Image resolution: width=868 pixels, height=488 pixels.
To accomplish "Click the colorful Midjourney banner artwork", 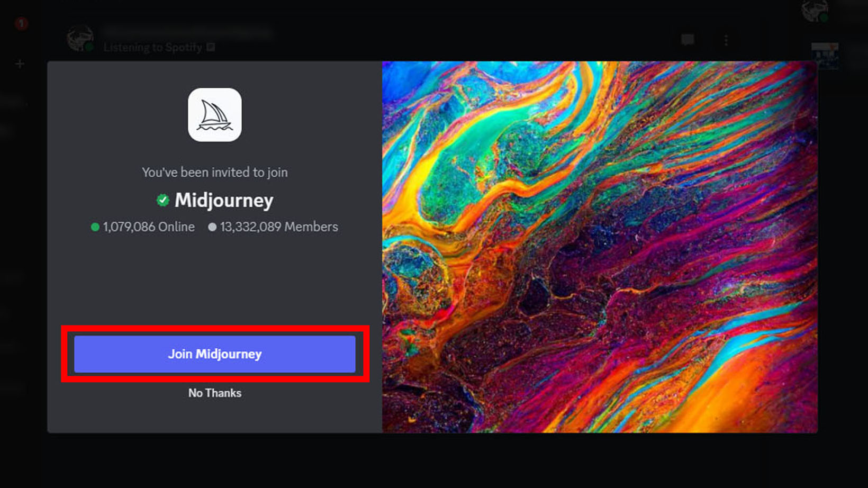I will (600, 247).
